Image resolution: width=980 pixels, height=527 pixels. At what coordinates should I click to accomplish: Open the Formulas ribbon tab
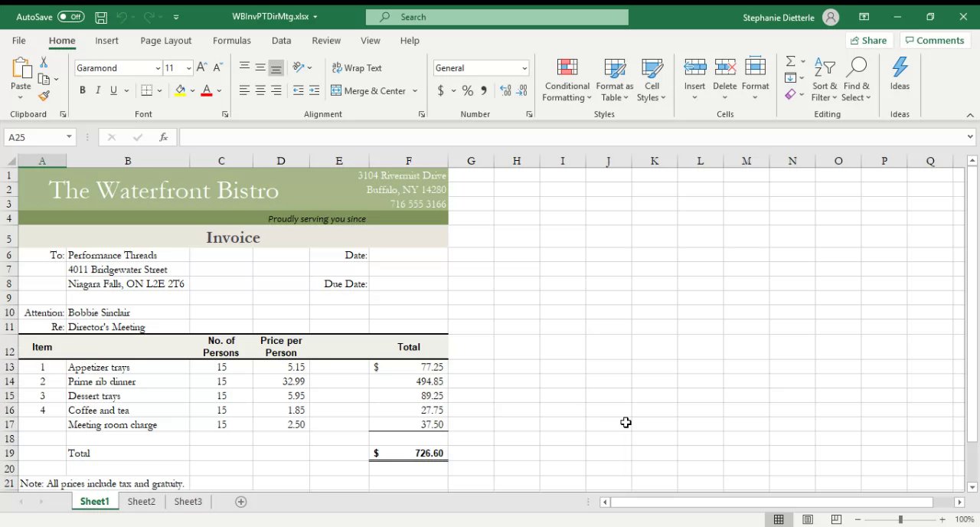tap(232, 41)
